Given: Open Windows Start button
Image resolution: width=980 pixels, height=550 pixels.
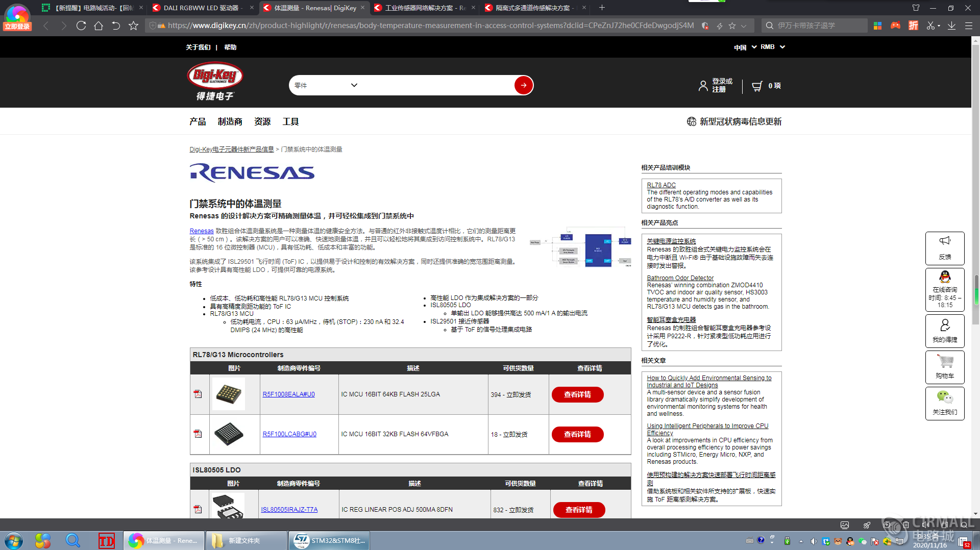Looking at the screenshot, I should pos(14,540).
